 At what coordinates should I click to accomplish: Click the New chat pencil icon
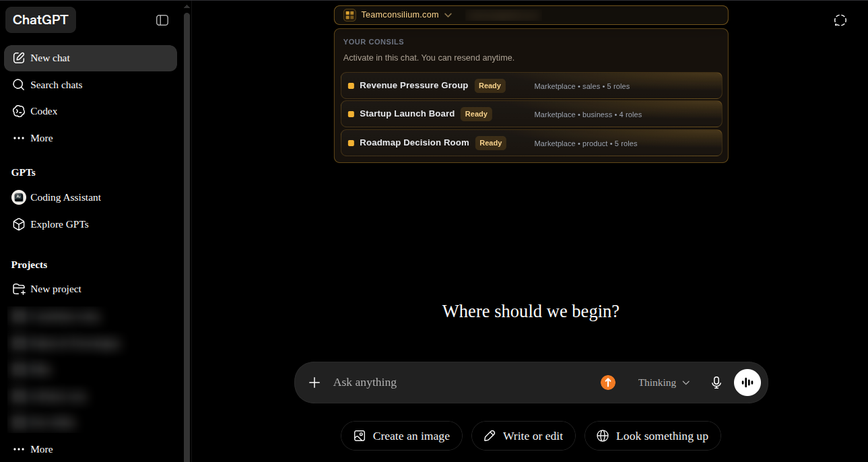coord(19,58)
